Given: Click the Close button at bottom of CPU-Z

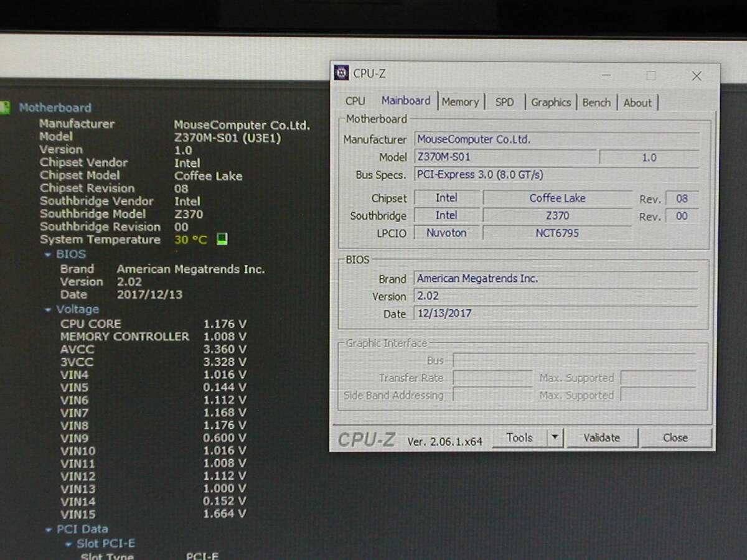Looking at the screenshot, I should click(675, 438).
